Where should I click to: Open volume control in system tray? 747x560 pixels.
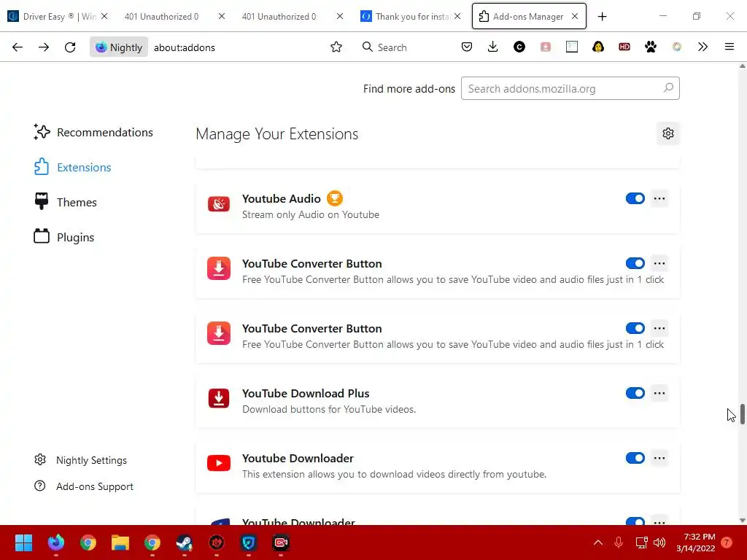(659, 542)
